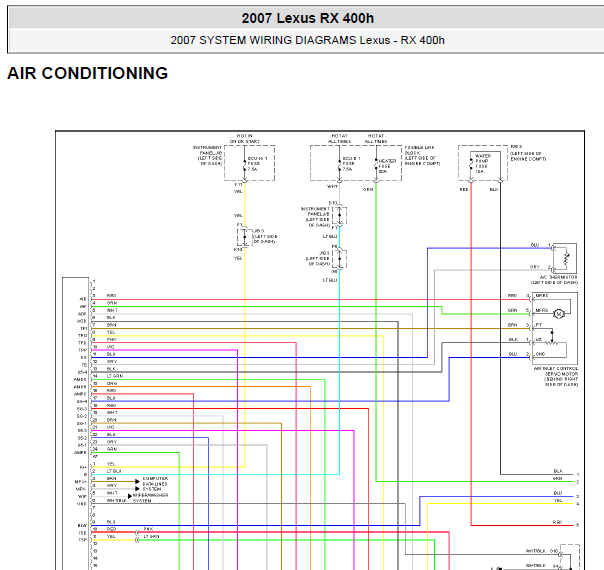The height and width of the screenshot is (570, 604).
Task: Select the servo motor 'M' circle symbol
Action: 559,313
